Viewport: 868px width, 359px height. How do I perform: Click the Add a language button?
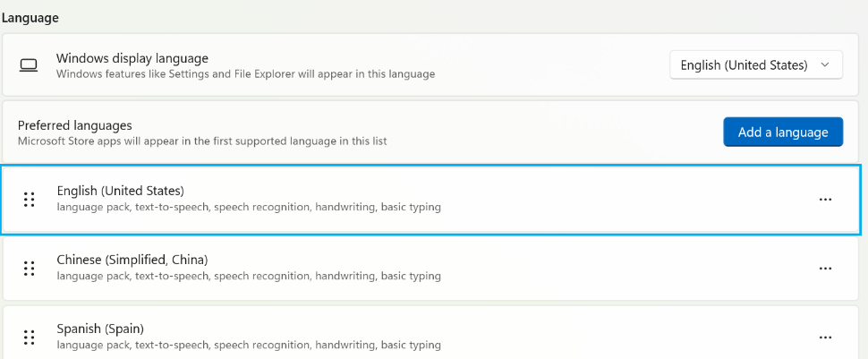click(783, 132)
